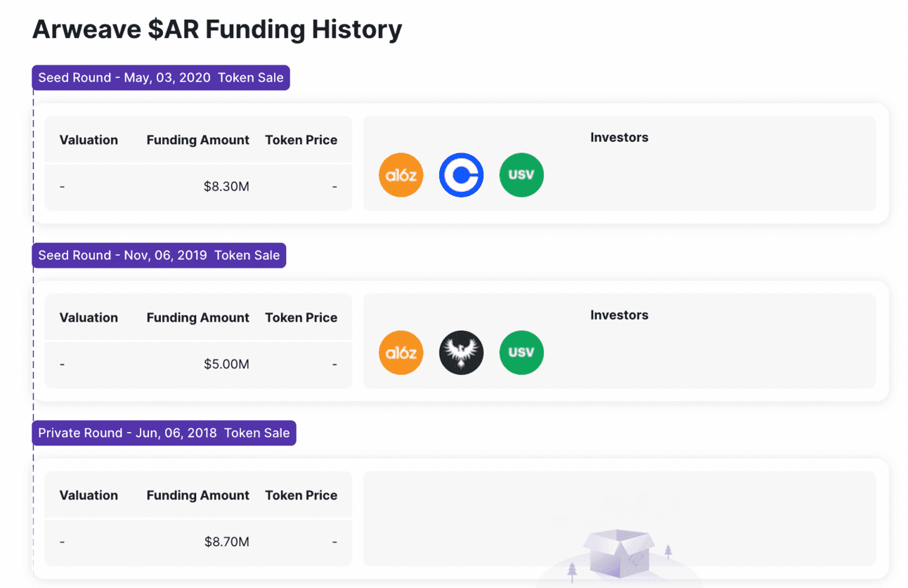Select the USV investor icon in Nov 2019 round
908x588 pixels.
tap(521, 353)
